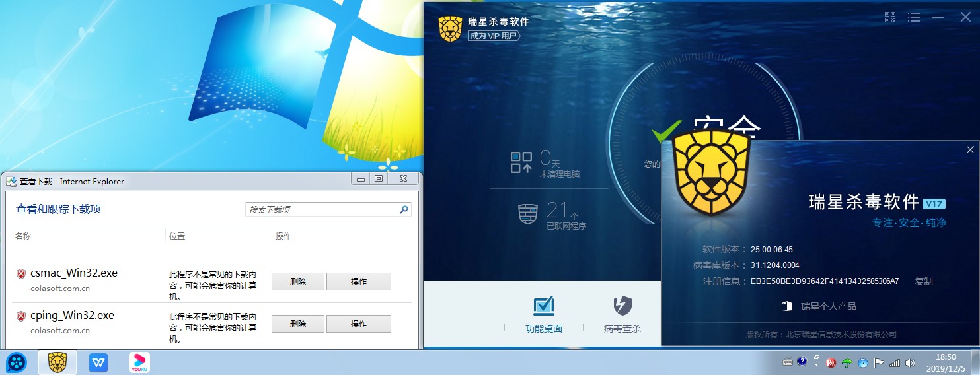Image resolution: width=980 pixels, height=375 pixels.
Task: Click the download icon in IE title bar
Action: tap(11, 181)
